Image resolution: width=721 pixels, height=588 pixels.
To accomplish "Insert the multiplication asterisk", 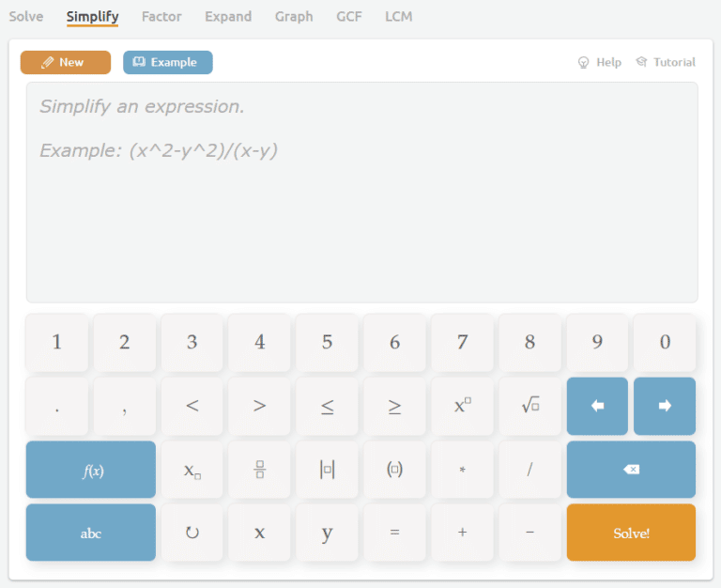I will [x=462, y=470].
